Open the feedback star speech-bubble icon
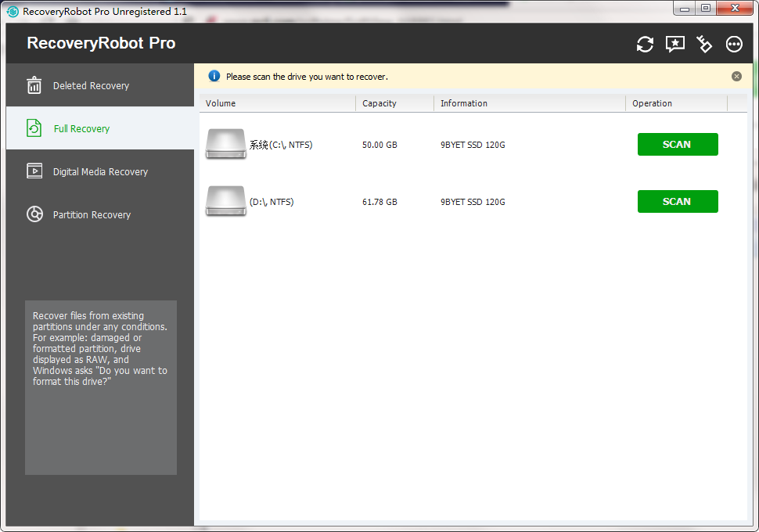The height and width of the screenshot is (532, 759). click(x=674, y=44)
